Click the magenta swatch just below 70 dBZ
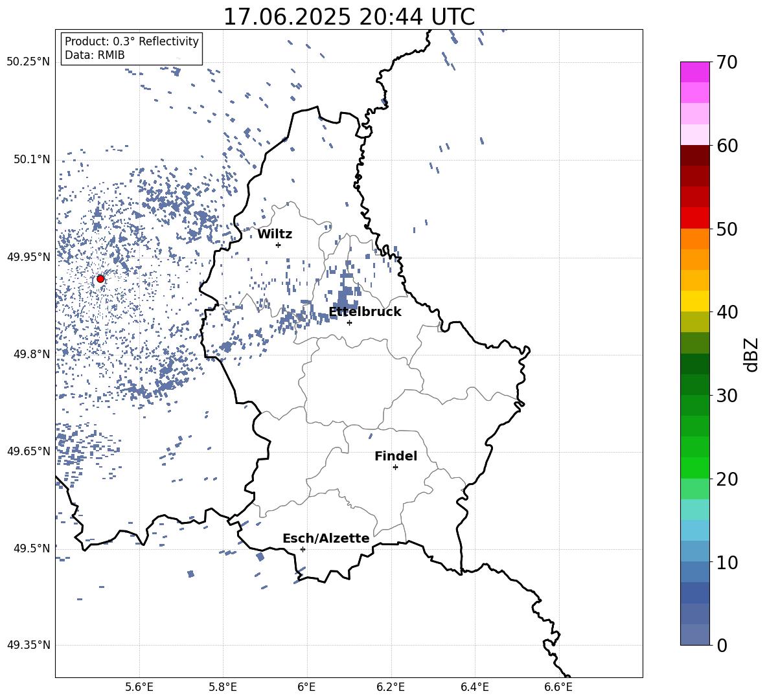 point(694,72)
